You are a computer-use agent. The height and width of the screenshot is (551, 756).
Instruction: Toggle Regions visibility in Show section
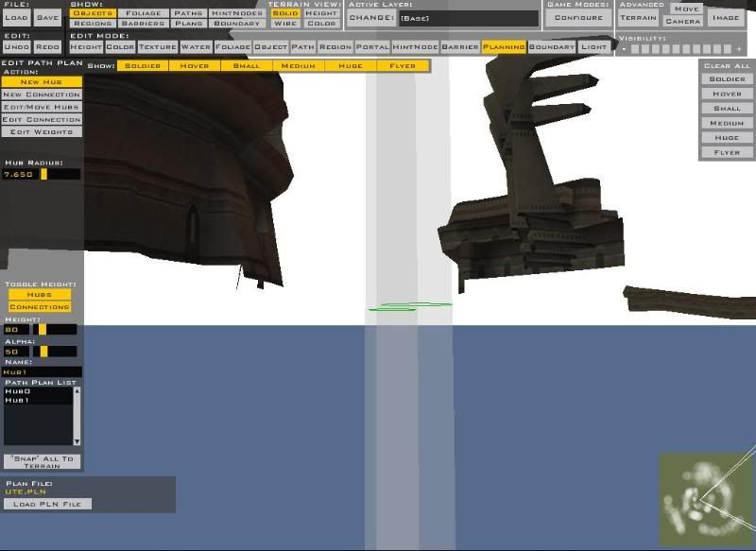pyautogui.click(x=93, y=23)
